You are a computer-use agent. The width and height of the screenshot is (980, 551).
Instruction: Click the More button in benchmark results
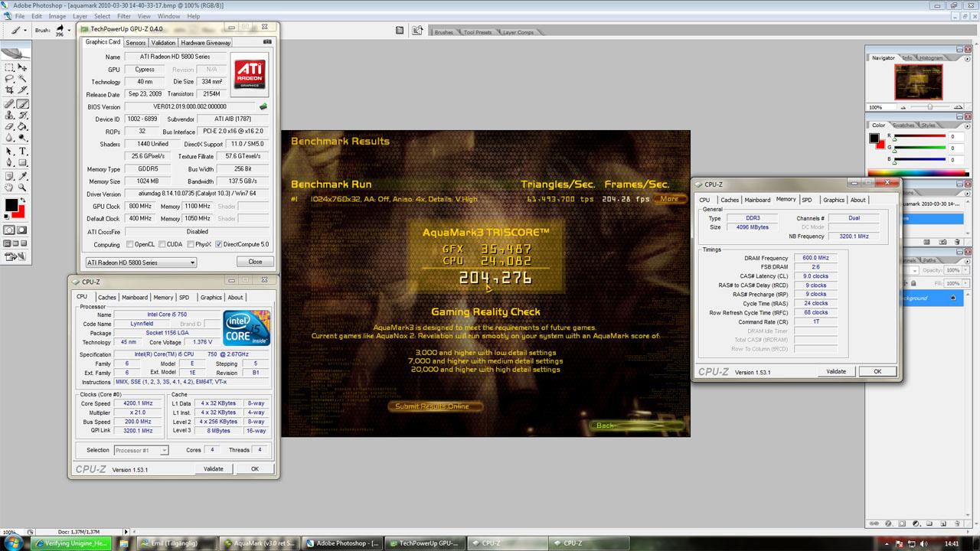669,199
